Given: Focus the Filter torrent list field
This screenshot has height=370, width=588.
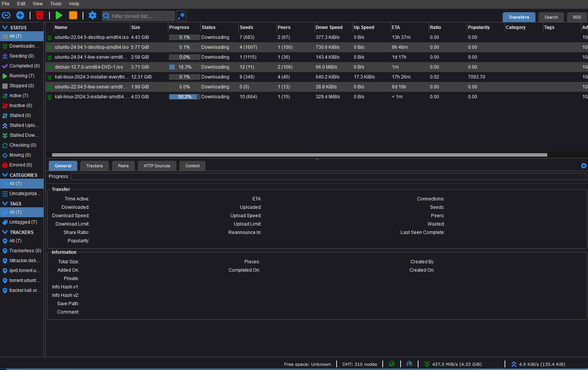Looking at the screenshot, I should point(139,16).
